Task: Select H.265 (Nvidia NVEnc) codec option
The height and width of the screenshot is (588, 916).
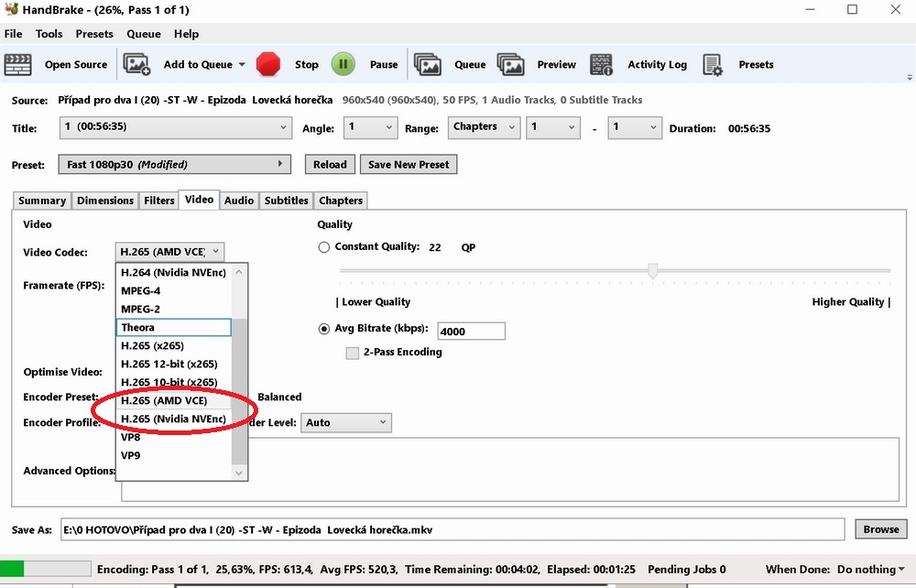Action: click(x=173, y=419)
